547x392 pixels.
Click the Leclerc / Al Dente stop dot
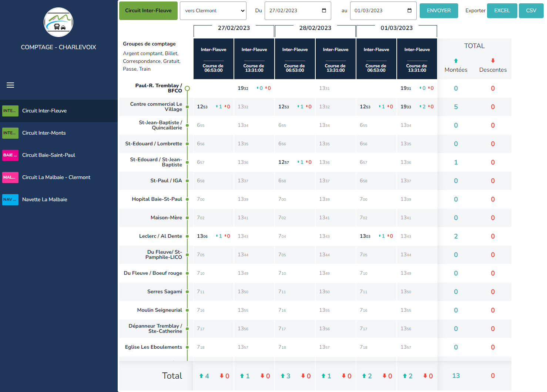point(187,236)
